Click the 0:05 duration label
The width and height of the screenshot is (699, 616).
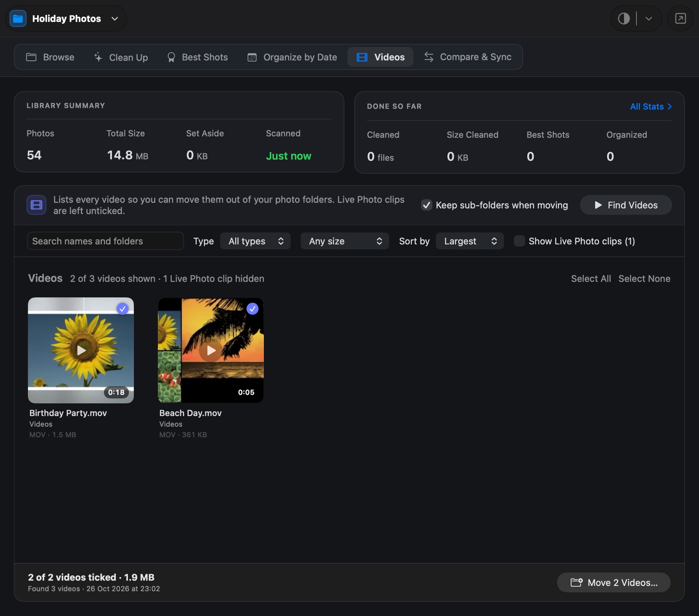(x=246, y=392)
